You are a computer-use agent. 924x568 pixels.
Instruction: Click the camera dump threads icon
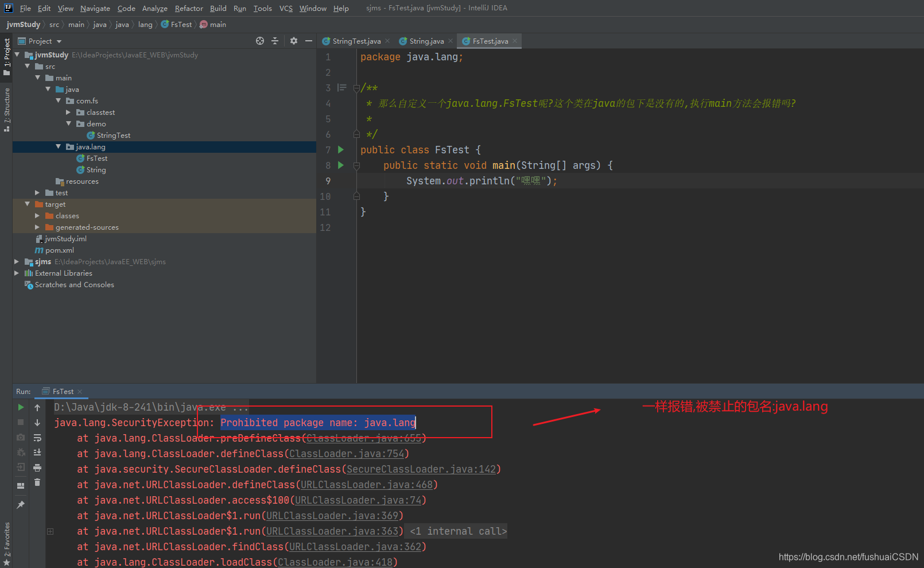coord(21,438)
